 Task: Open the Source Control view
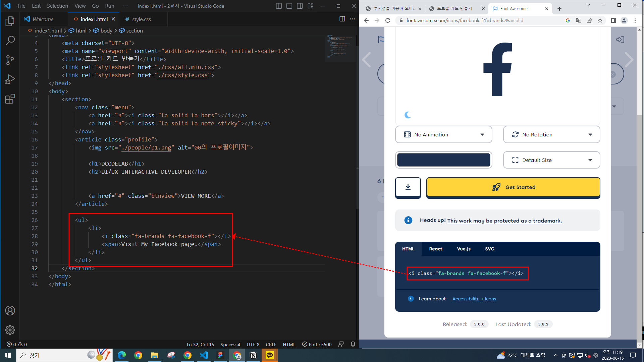coord(10,60)
